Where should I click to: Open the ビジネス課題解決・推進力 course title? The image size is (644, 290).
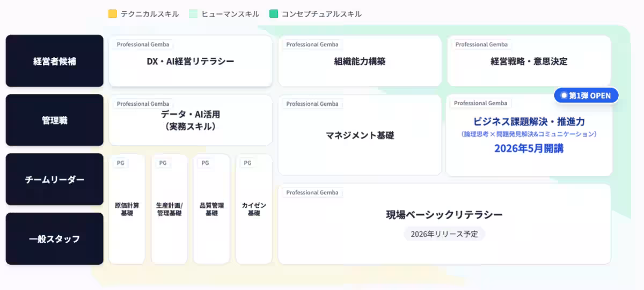pos(529,121)
